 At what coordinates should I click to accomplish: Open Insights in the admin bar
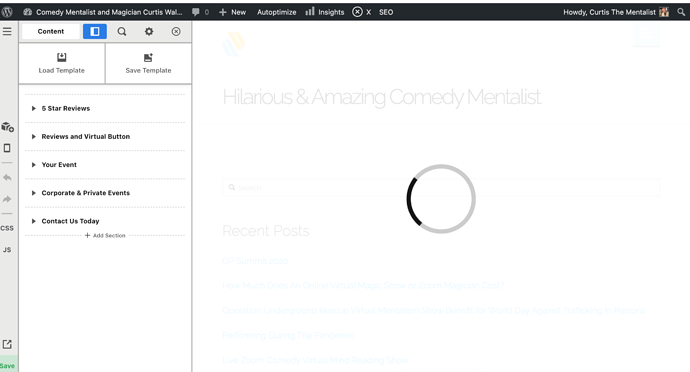(x=325, y=12)
